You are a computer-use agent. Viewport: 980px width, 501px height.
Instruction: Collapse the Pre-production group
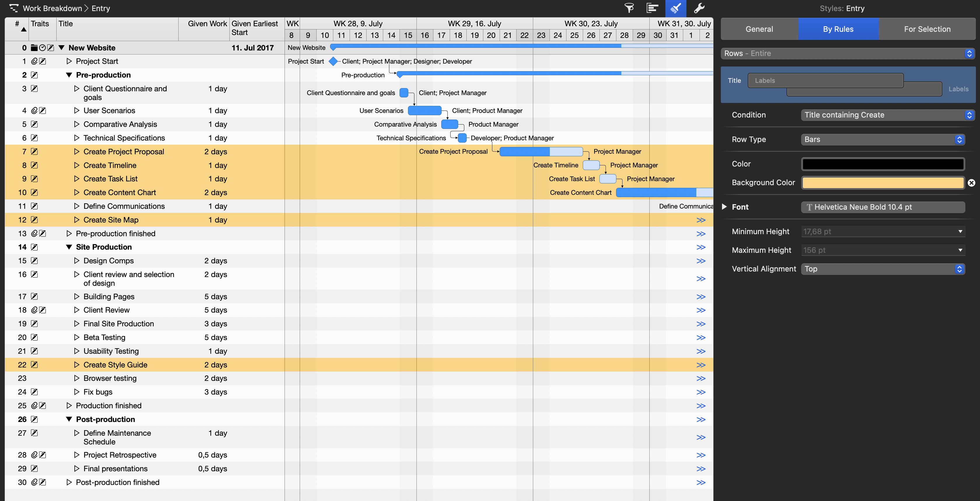[x=69, y=75]
